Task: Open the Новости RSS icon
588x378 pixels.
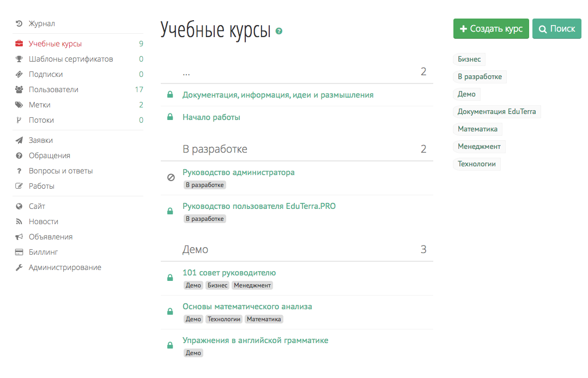Action: 18,221
